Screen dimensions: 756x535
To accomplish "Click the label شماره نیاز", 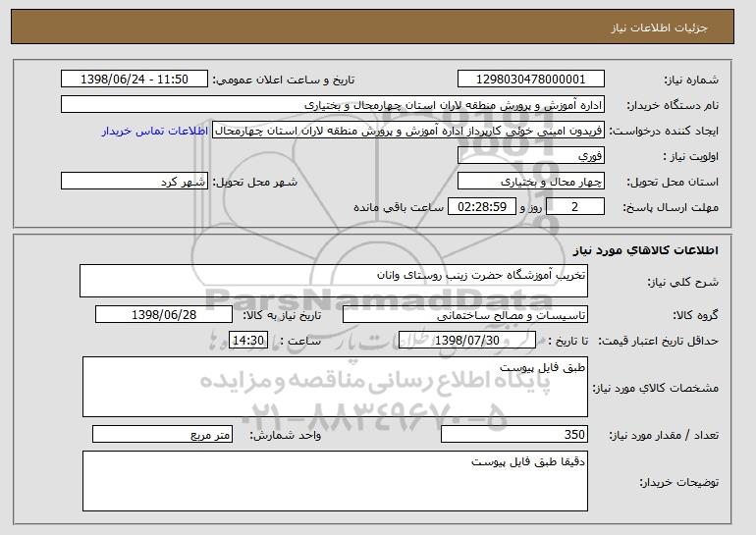I will 691,80.
